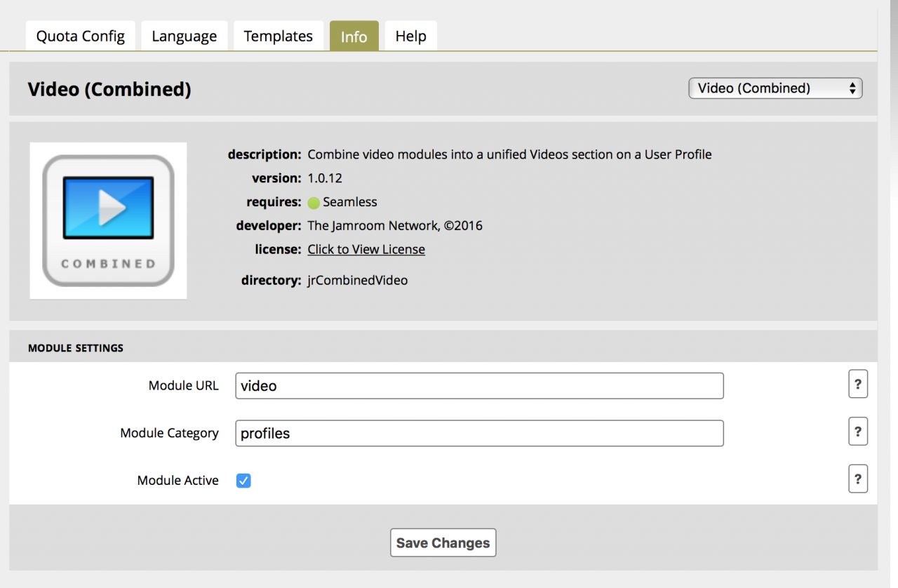
Task: Switch to the Quota Config tab
Action: click(81, 36)
